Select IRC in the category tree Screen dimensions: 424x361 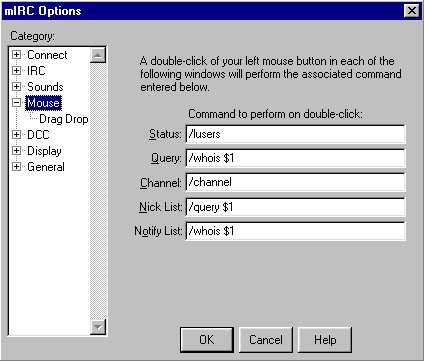click(x=36, y=71)
